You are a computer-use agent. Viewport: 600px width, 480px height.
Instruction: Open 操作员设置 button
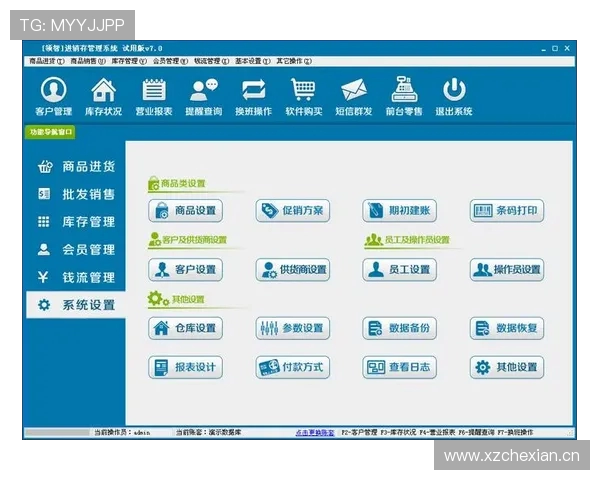507,269
